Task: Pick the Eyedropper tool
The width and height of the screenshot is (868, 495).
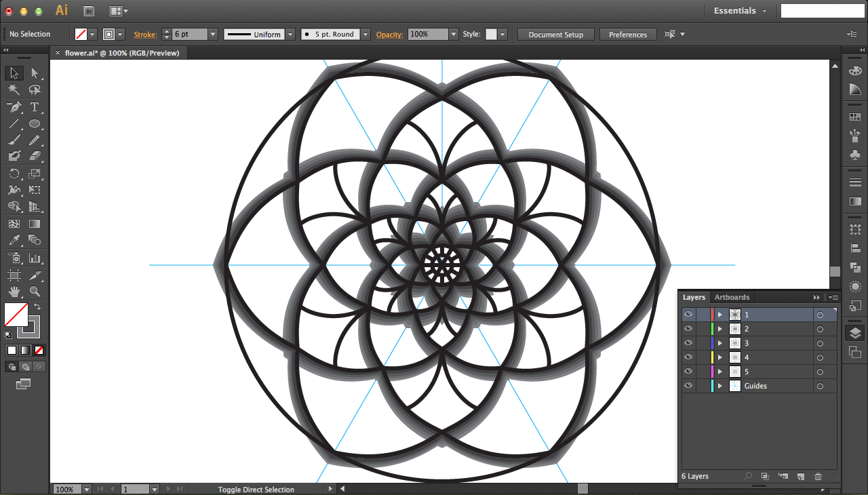Action: (x=14, y=241)
